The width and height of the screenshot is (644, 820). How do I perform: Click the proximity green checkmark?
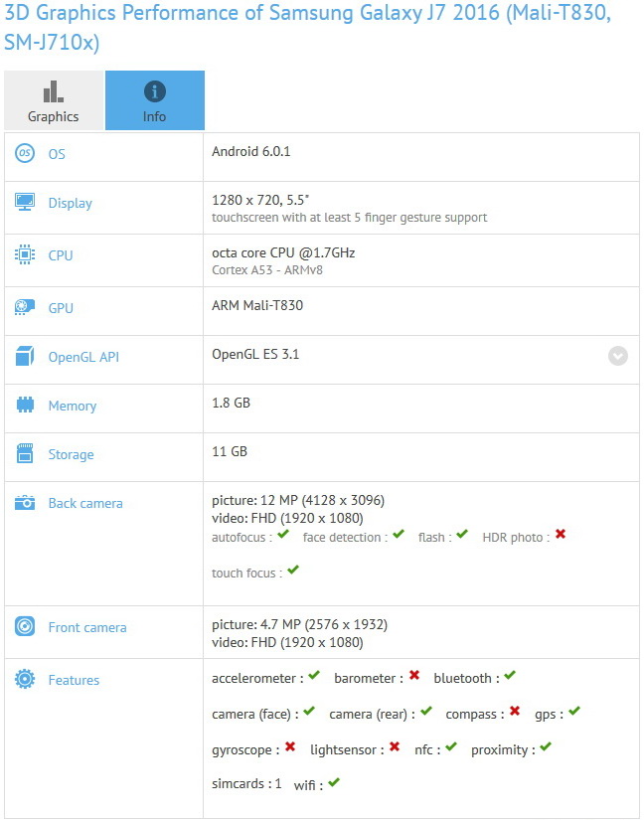[546, 746]
